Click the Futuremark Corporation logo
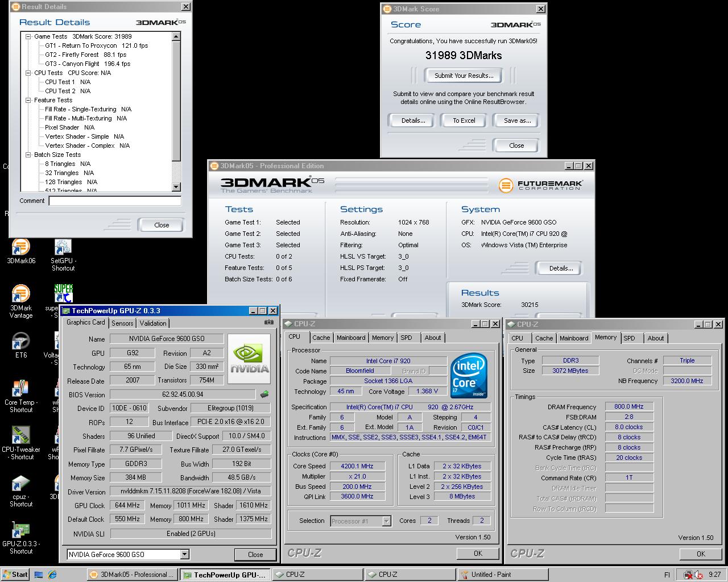 click(540, 185)
